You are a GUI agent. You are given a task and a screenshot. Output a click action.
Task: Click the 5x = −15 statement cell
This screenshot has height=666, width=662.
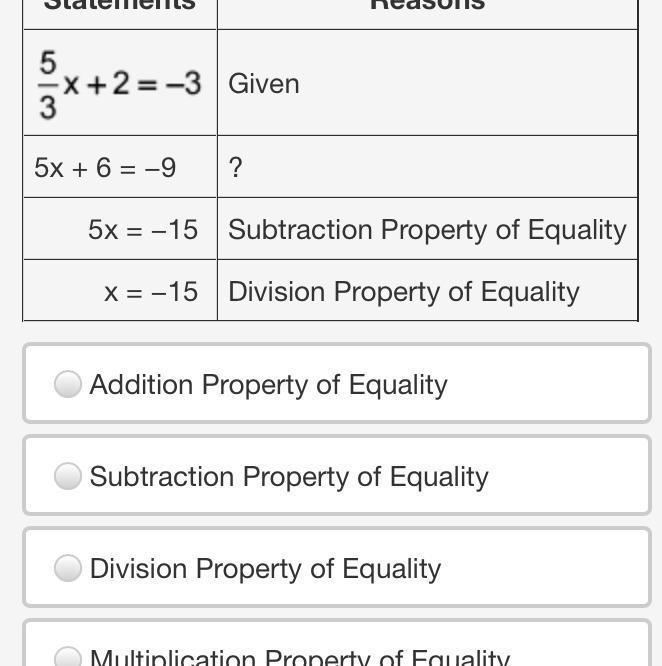[x=120, y=229]
